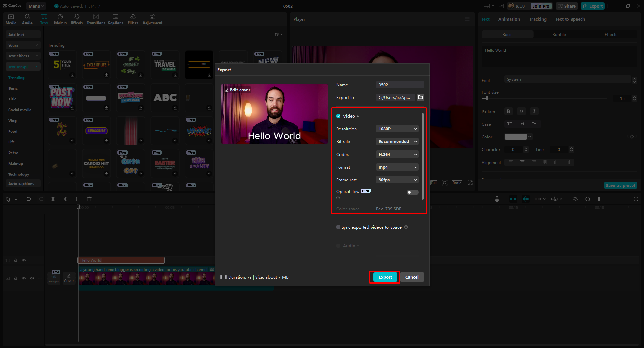Uncheck the Video checkbox in Export dialog
The image size is (644, 348).
(x=338, y=116)
